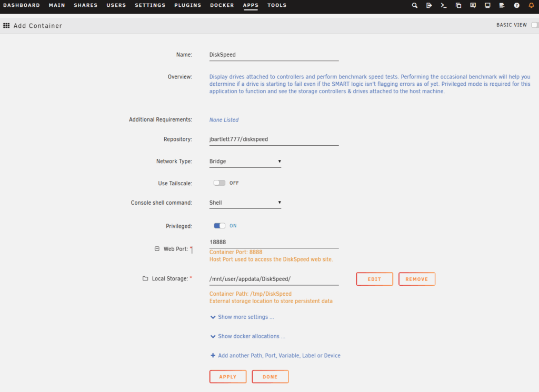This screenshot has width=539, height=392.
Task: Click the Repository field jbartlett777/diskspeed
Action: tap(274, 139)
